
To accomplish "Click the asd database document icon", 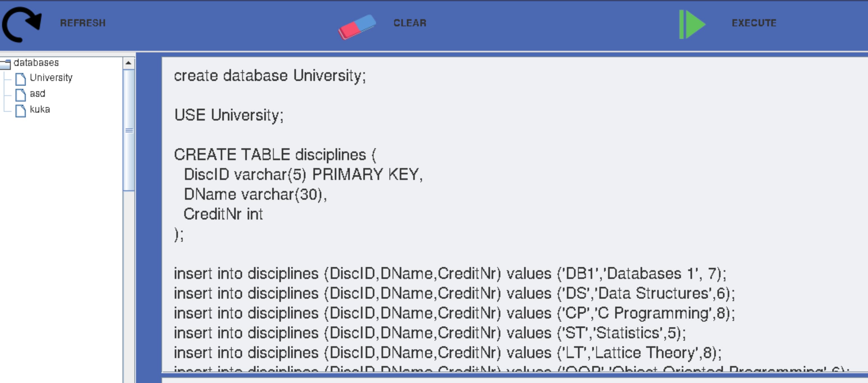I will pyautogui.click(x=20, y=95).
